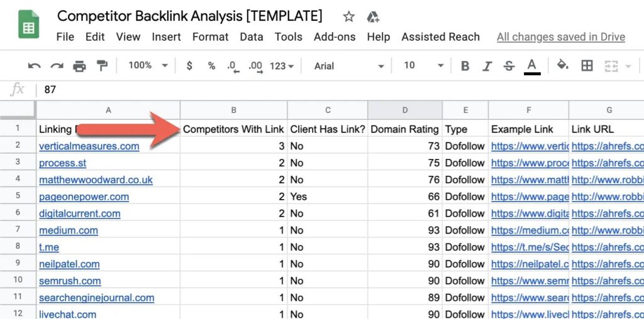The height and width of the screenshot is (319, 644).
Task: Select the Type header cell
Action: pyautogui.click(x=465, y=129)
